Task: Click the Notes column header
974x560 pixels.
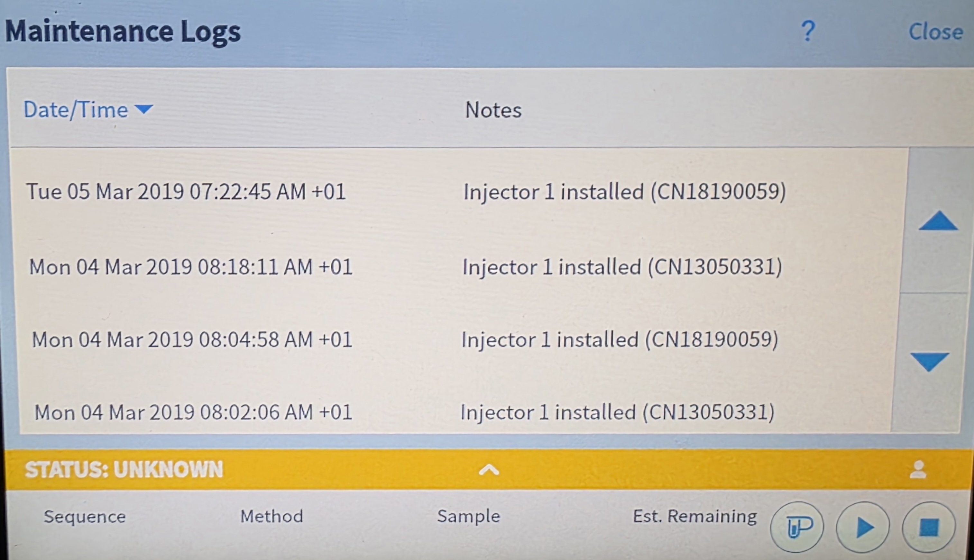Action: [493, 110]
